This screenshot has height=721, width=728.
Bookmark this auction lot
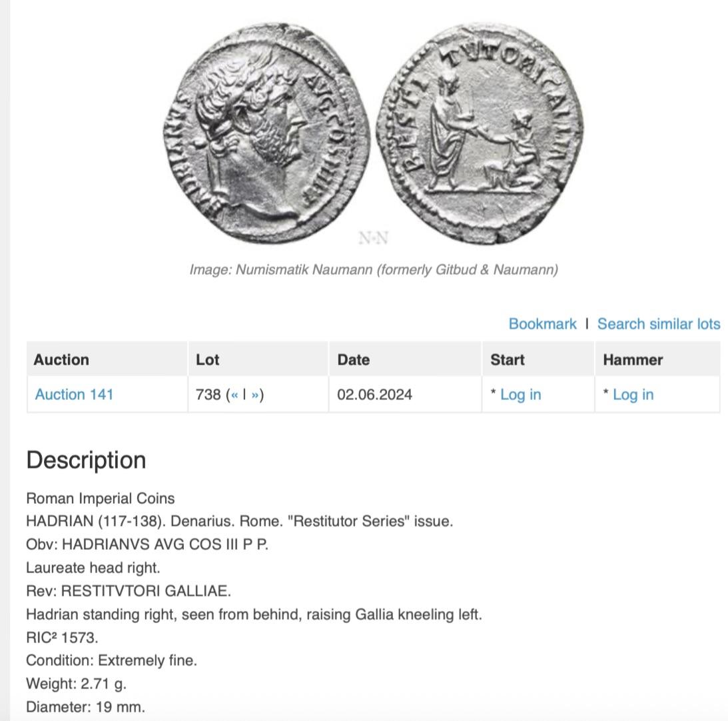click(542, 324)
